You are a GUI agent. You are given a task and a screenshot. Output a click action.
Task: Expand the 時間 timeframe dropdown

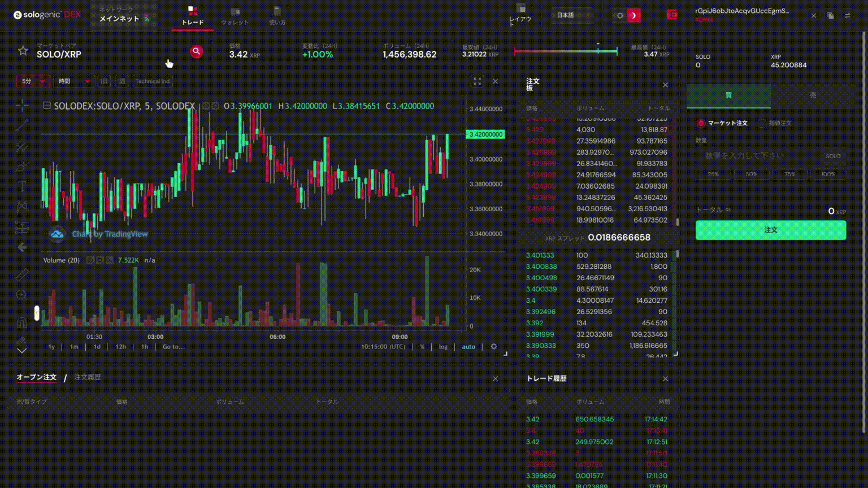coord(74,81)
